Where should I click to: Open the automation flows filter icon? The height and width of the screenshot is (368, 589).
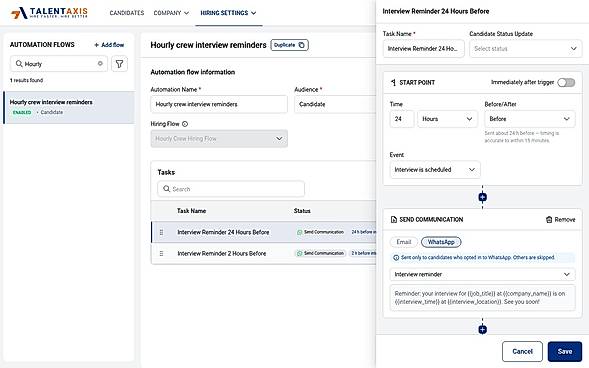[x=119, y=64]
